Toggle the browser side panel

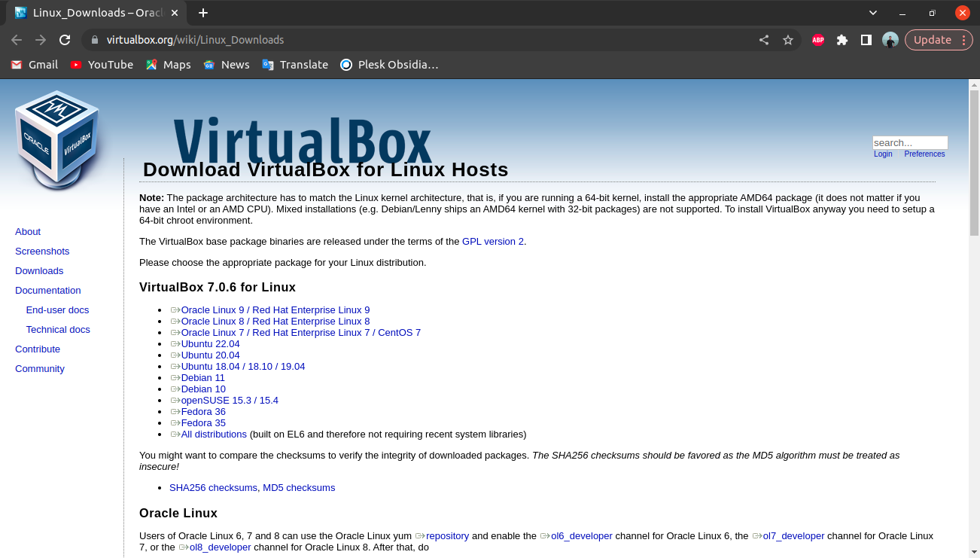[x=866, y=40]
